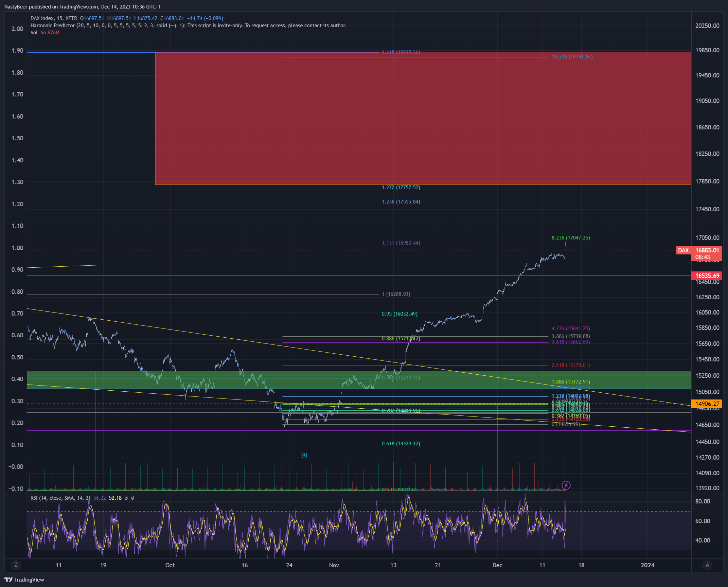Select the orange 14906.27 price label

tap(707, 404)
